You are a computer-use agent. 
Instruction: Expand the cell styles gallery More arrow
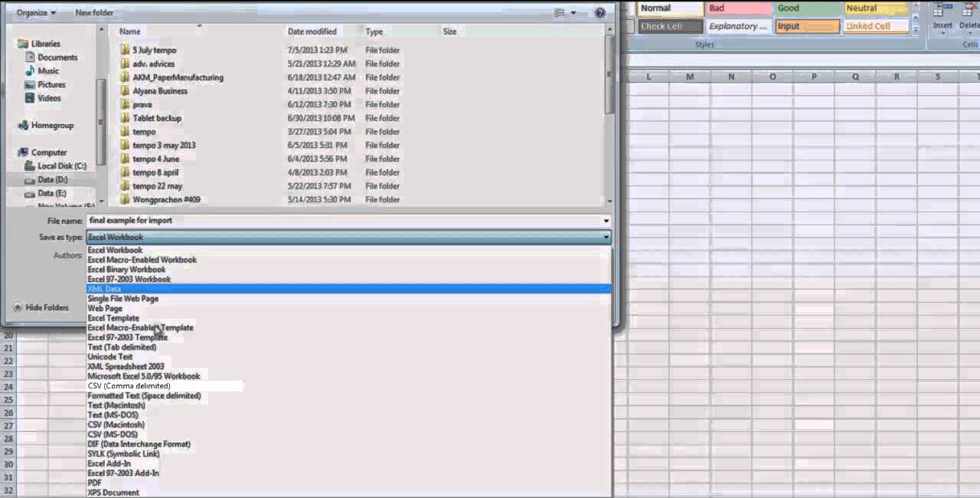click(915, 28)
